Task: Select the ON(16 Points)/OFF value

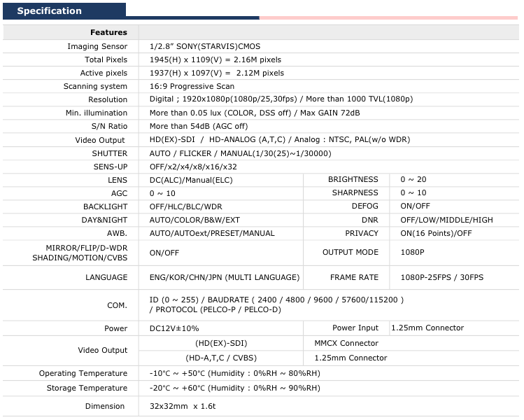Action: pyautogui.click(x=436, y=234)
